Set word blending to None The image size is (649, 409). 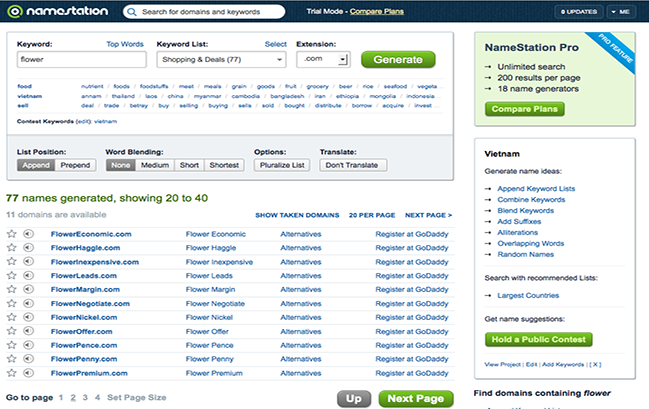click(x=120, y=165)
